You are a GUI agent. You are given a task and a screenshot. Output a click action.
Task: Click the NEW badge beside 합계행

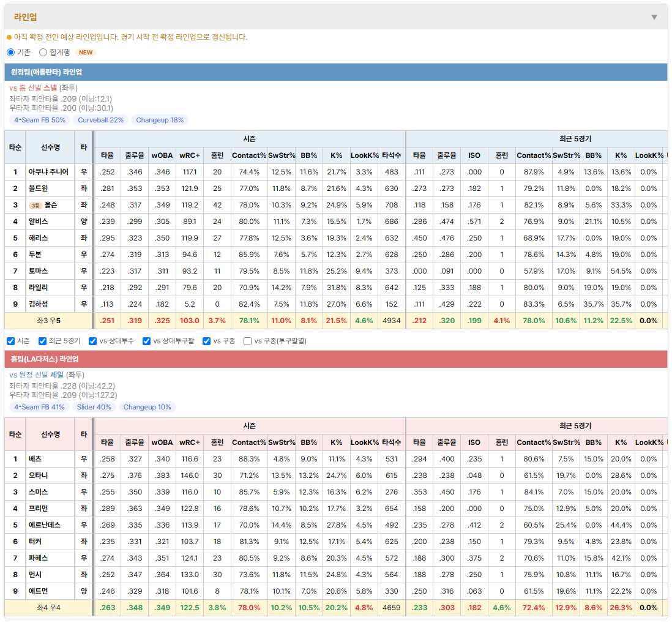86,52
